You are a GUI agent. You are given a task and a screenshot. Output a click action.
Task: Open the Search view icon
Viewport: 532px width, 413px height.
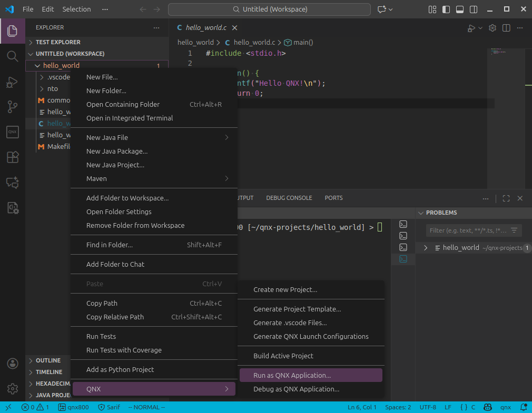pyautogui.click(x=12, y=56)
